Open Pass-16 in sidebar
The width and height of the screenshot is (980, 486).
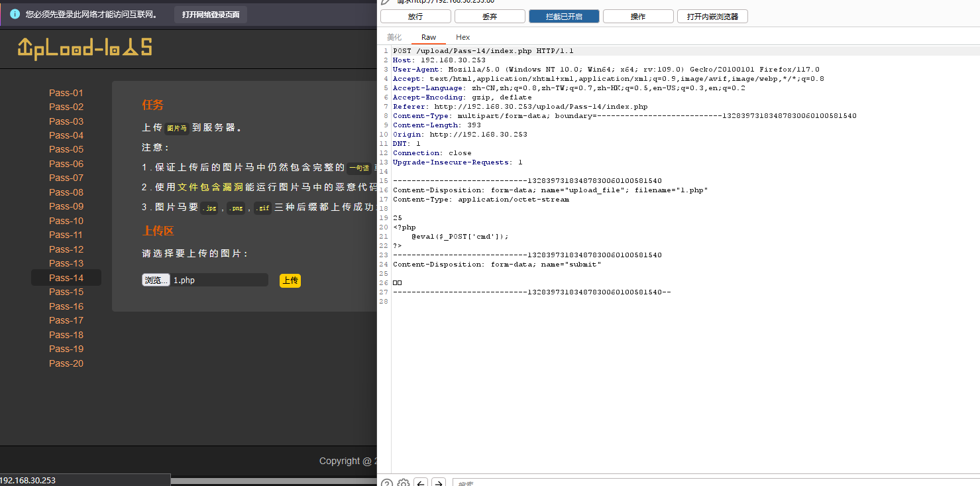(x=66, y=306)
